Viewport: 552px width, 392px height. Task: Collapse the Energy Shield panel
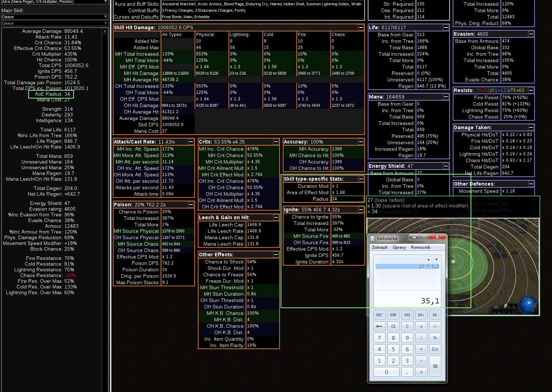click(446, 166)
